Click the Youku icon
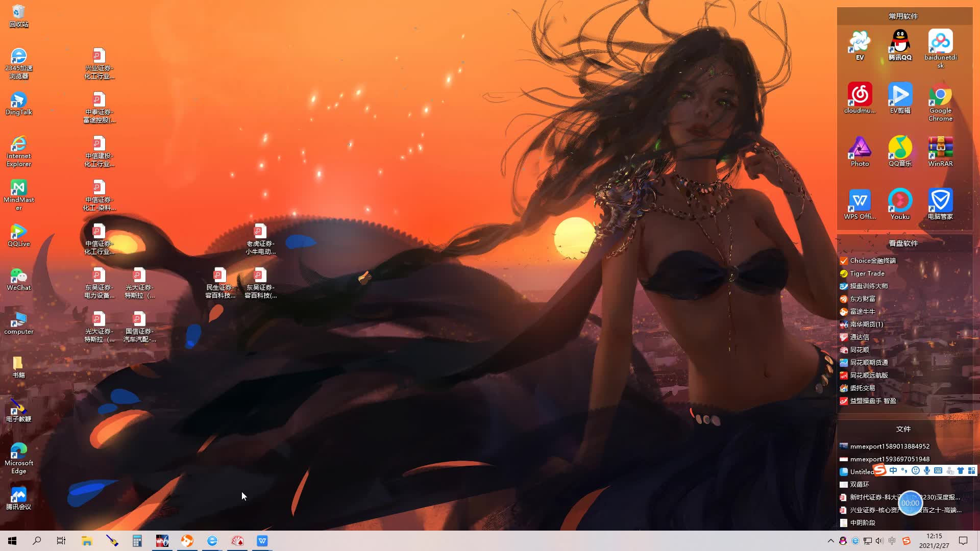980x551 pixels. (x=900, y=205)
